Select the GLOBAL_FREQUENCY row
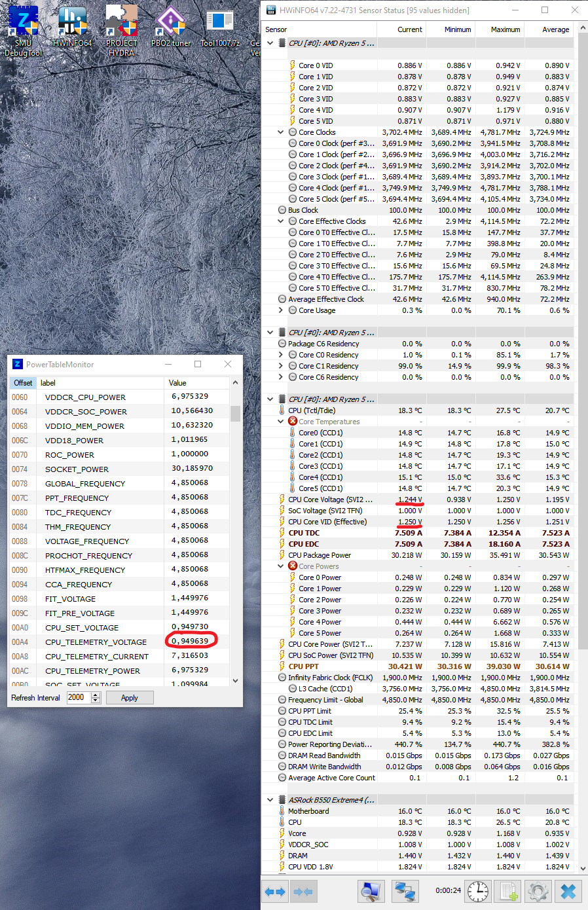This screenshot has height=910, width=588. point(120,483)
